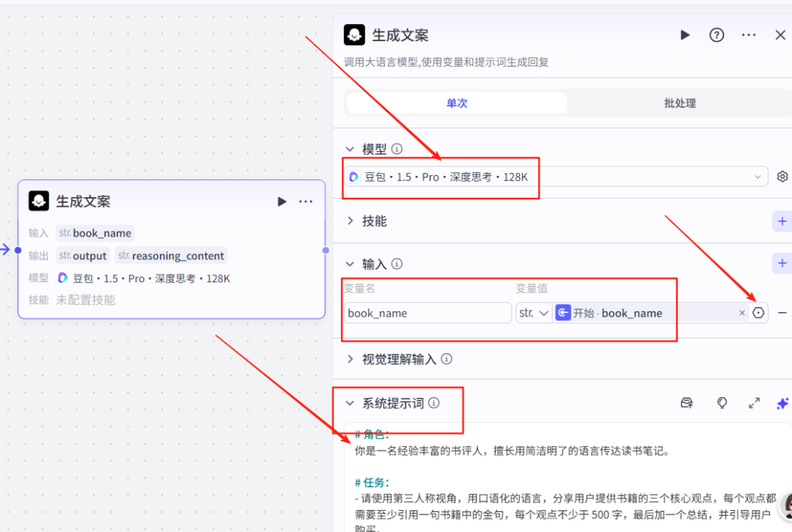Click the node's right output port
792x532 pixels.
[x=326, y=250]
